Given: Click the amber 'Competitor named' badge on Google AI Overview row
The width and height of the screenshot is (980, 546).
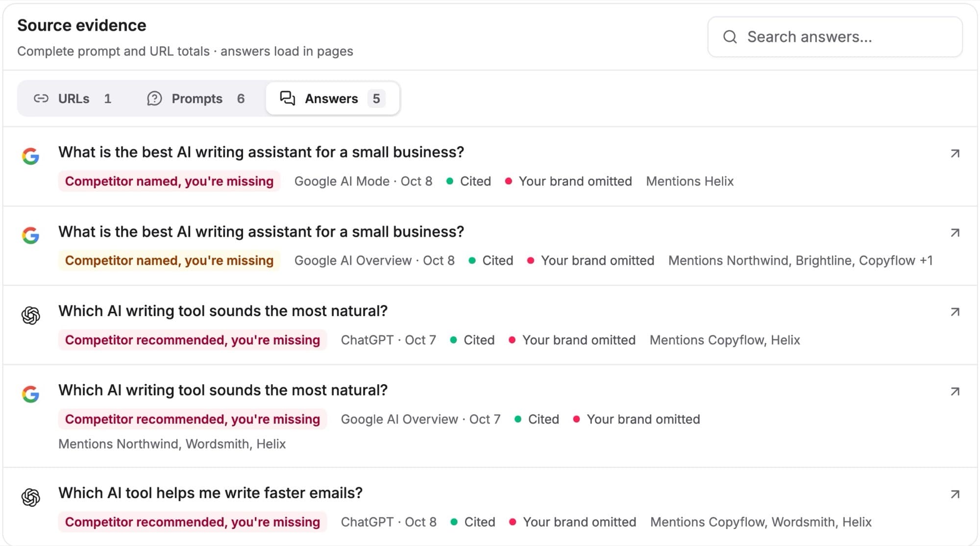Looking at the screenshot, I should point(169,261).
